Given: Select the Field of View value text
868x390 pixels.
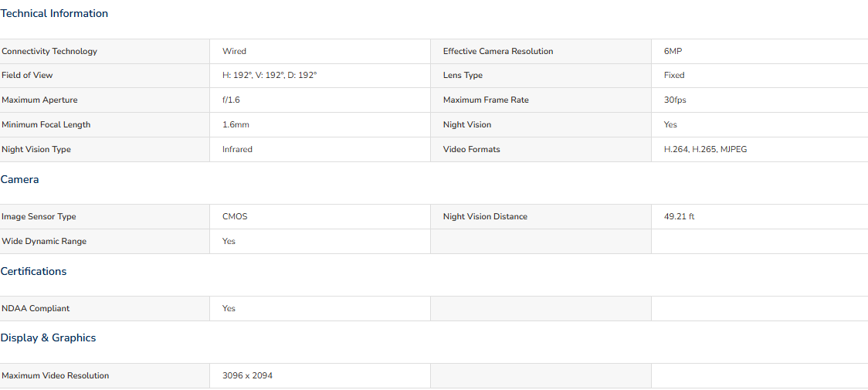Looking at the screenshot, I should [270, 76].
